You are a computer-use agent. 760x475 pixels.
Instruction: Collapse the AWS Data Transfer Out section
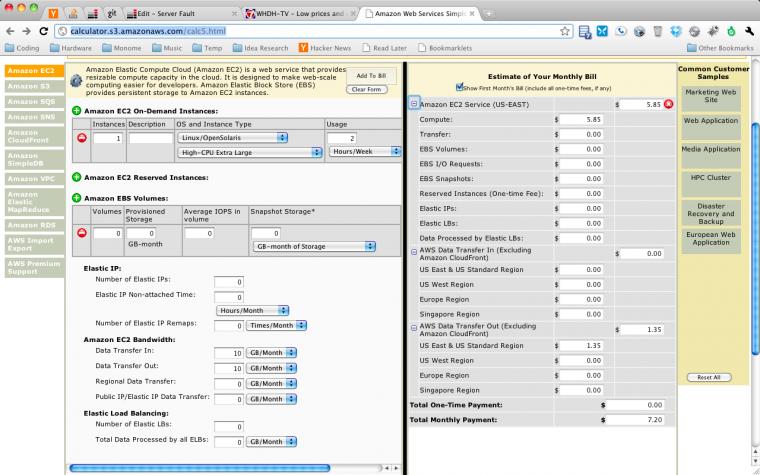point(414,328)
